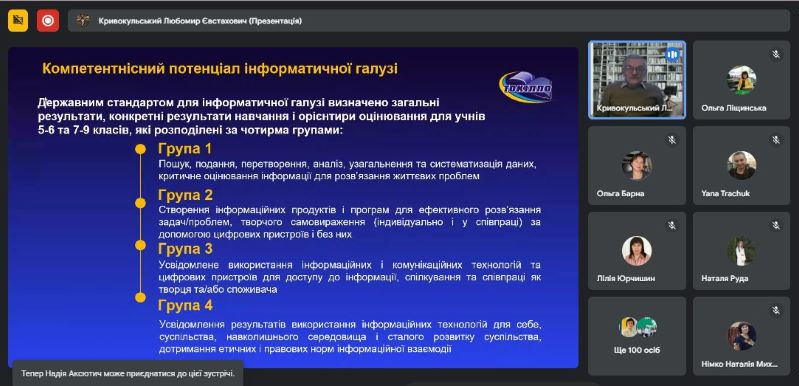Select Кривокульський video thumbnail tile

coord(636,80)
